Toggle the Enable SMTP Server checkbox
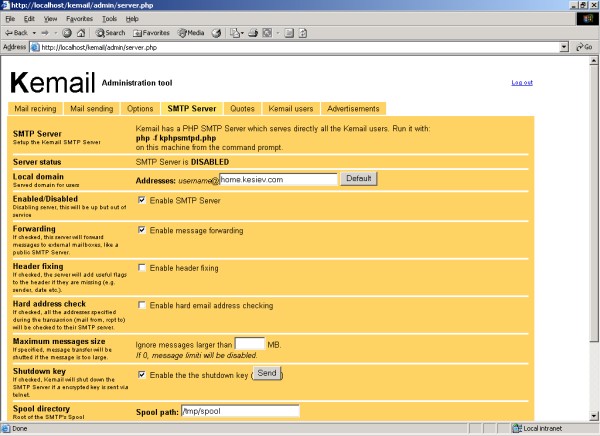 tap(142, 200)
